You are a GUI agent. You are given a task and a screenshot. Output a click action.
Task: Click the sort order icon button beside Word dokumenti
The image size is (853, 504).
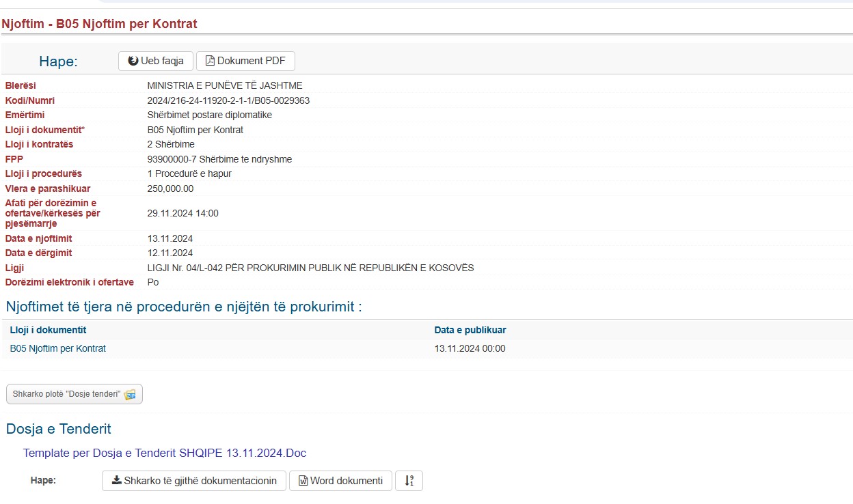coord(409,481)
